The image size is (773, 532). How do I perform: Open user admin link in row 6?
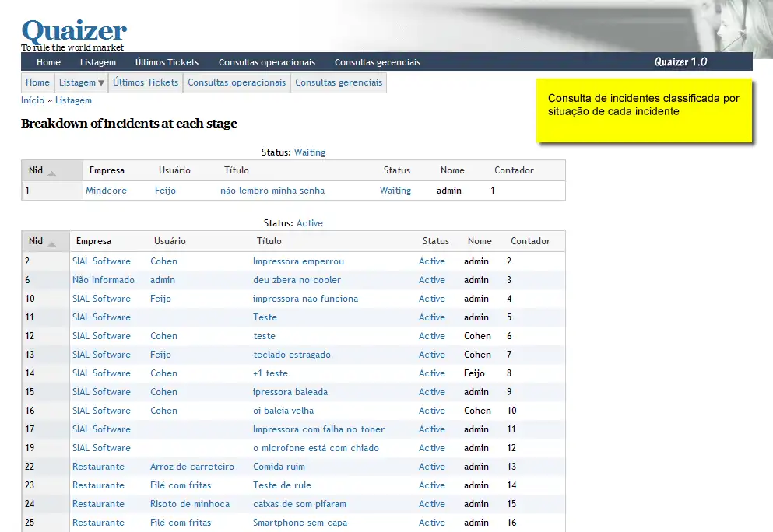pyautogui.click(x=162, y=280)
